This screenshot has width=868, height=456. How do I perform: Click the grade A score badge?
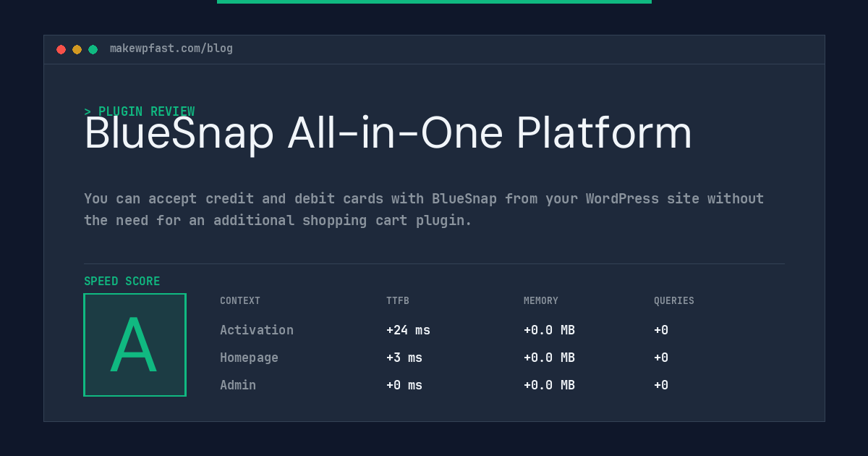pos(135,345)
